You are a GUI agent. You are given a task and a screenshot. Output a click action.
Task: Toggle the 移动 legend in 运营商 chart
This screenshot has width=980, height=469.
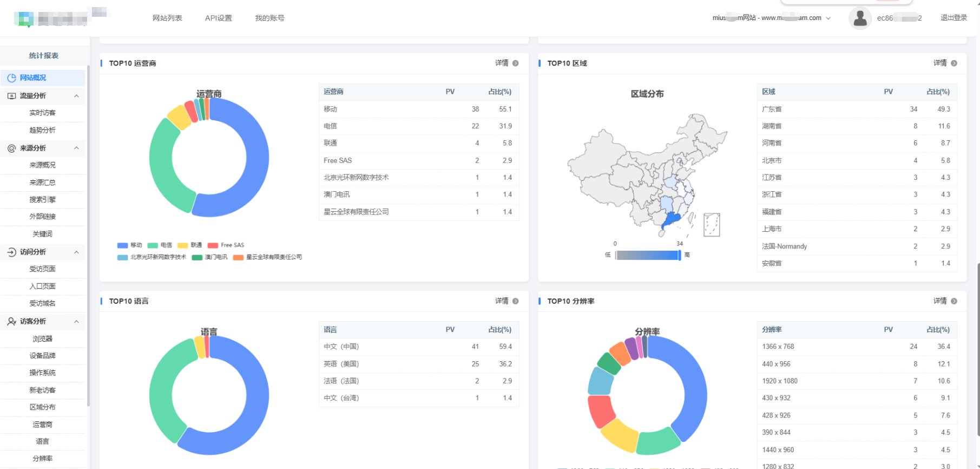129,245
